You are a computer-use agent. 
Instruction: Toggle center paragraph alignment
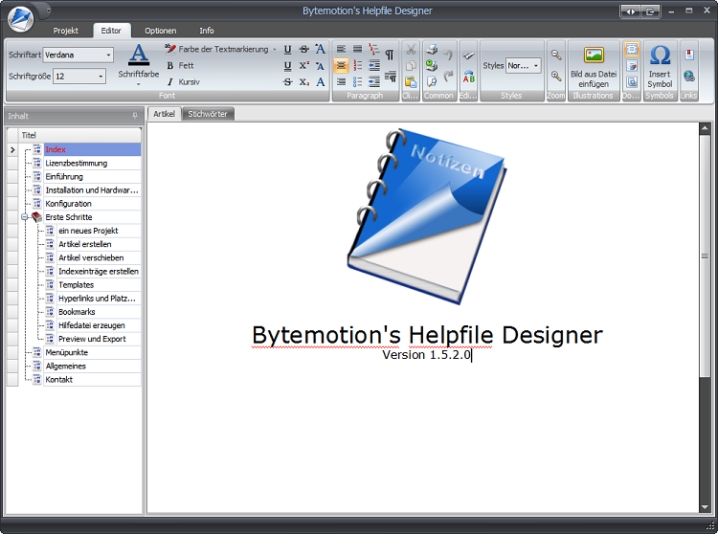(x=341, y=65)
